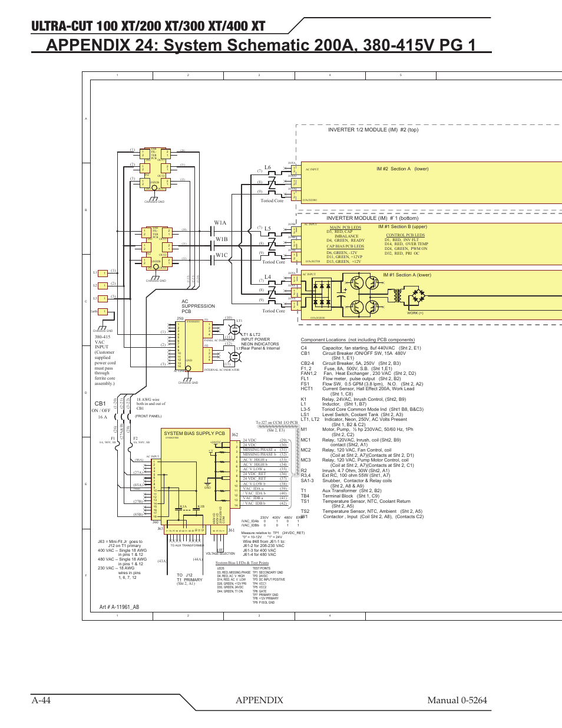Viewport: 562px width, 728px height.
Task: Click the To J27 on CCM I/O PCB note
Action: [x=276, y=423]
